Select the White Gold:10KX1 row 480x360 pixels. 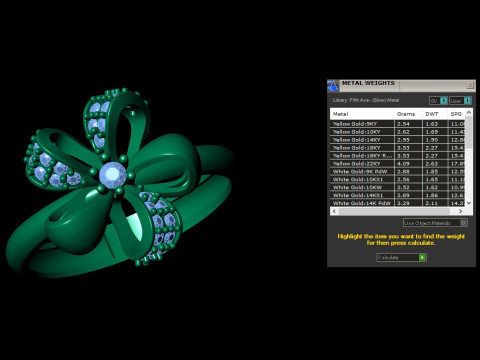[x=398, y=179]
